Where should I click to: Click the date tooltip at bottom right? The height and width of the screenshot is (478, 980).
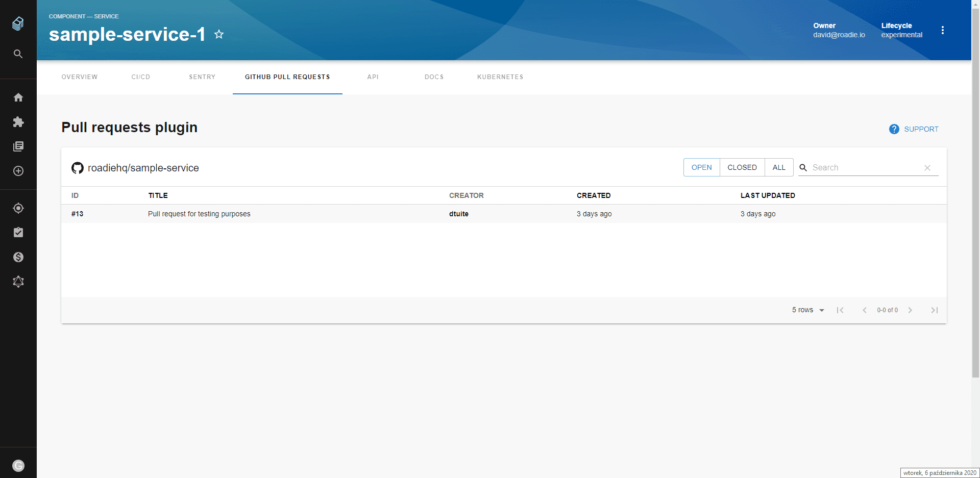pos(940,473)
